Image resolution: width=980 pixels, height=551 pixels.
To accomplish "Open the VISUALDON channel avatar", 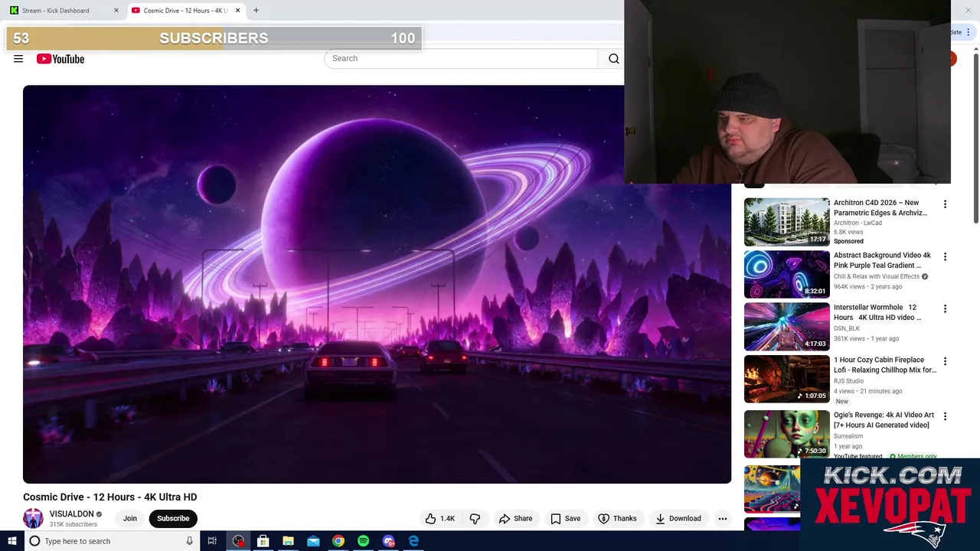I will 33,518.
